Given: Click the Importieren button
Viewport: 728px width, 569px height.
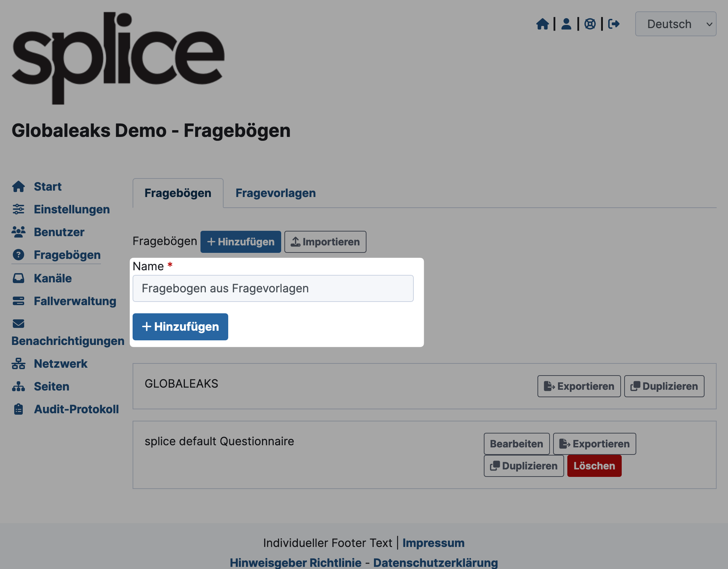Looking at the screenshot, I should click(x=325, y=242).
